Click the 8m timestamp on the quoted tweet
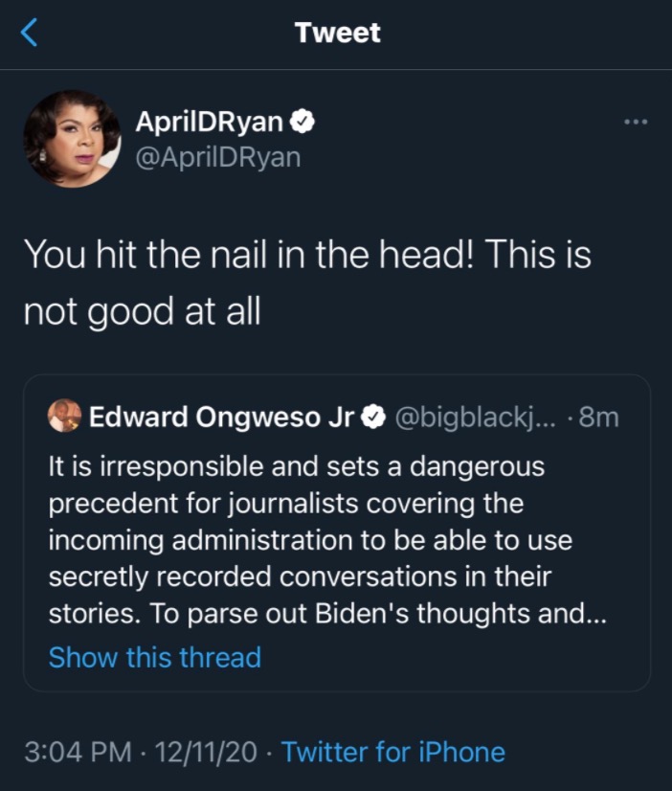672x791 pixels. [599, 417]
